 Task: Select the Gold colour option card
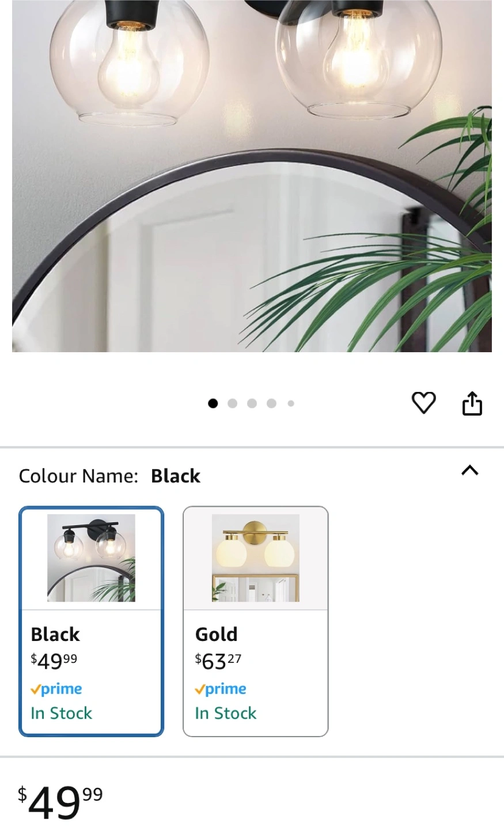[256, 621]
